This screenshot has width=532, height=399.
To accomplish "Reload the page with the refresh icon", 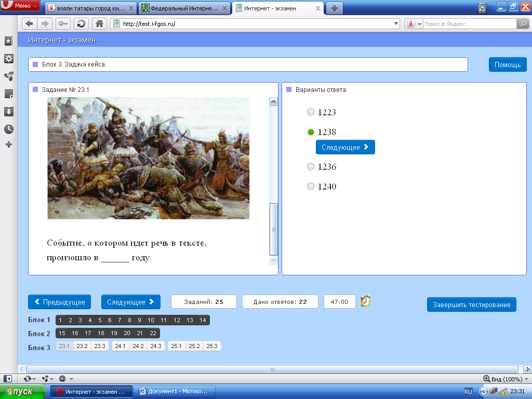I will click(x=81, y=24).
